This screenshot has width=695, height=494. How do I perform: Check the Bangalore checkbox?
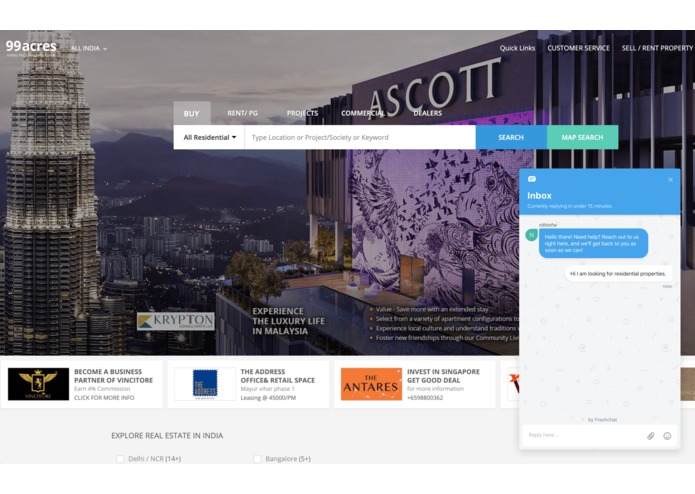point(257,459)
